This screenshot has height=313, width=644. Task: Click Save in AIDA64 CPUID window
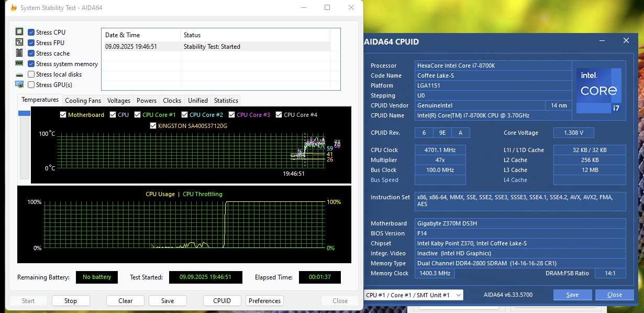coord(573,295)
